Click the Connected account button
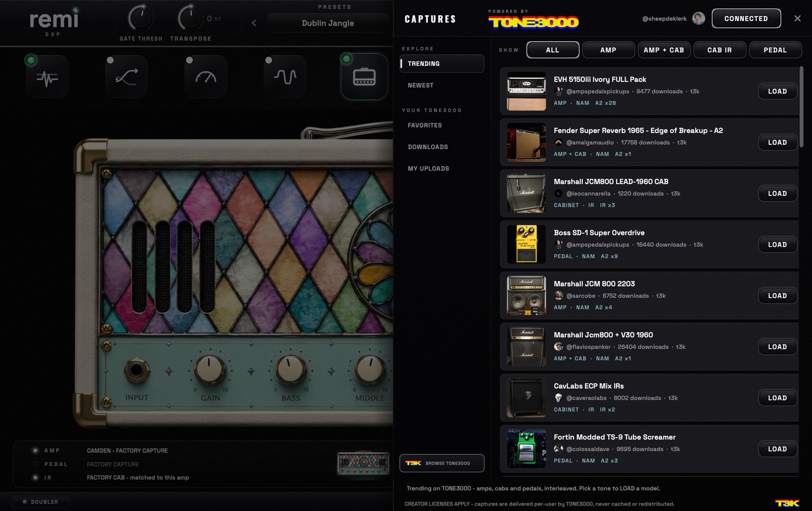812x511 pixels. [x=746, y=19]
